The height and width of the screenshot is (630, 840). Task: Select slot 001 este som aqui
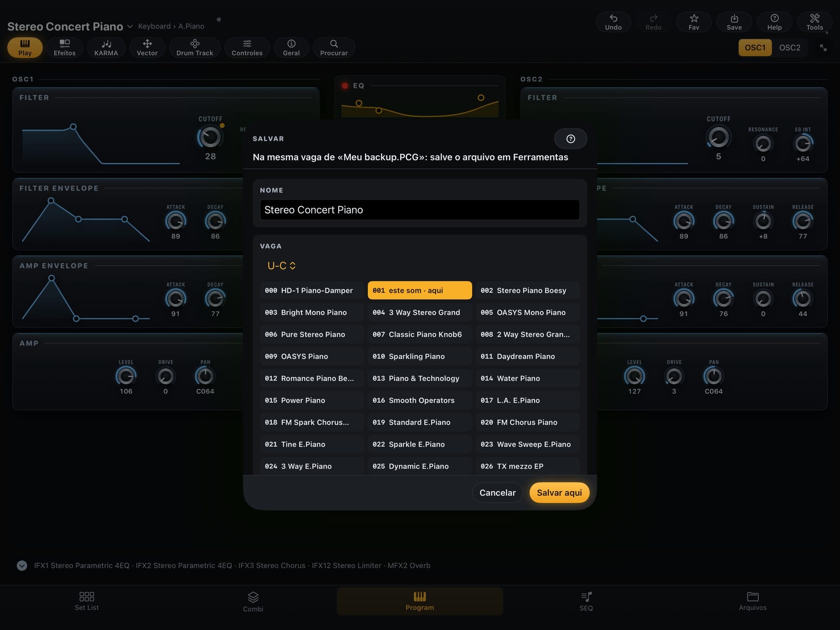[x=420, y=290]
